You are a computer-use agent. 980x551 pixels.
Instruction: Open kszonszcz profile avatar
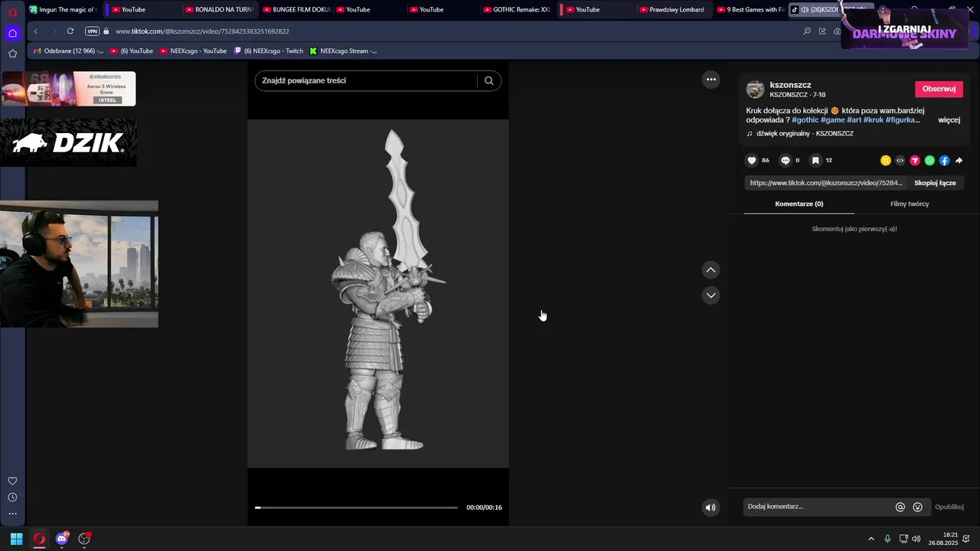tap(755, 90)
